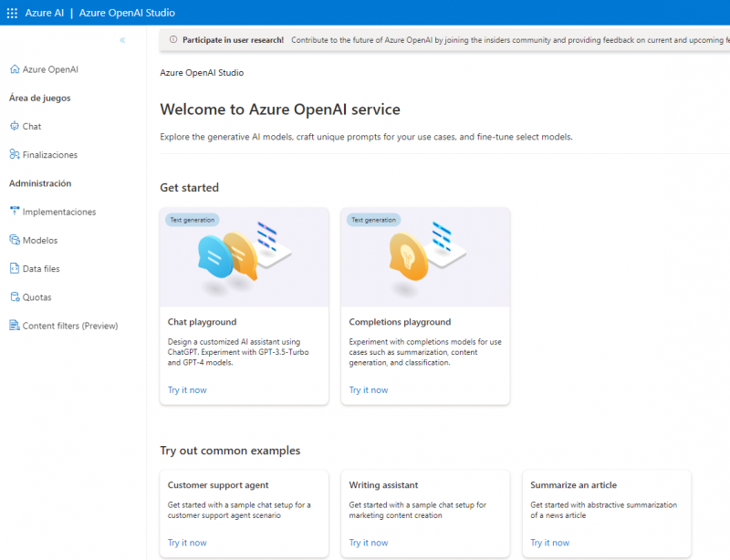Click the Chat playground card title

point(202,322)
